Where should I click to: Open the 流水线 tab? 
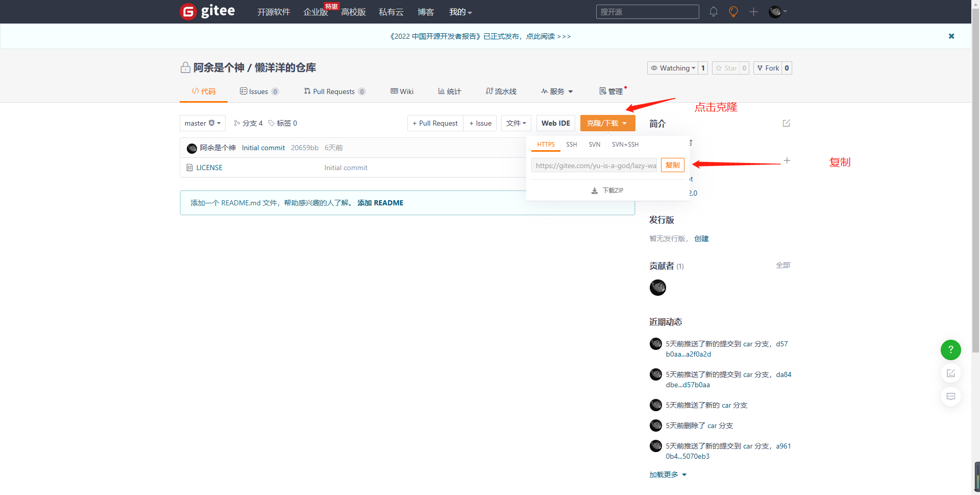501,91
